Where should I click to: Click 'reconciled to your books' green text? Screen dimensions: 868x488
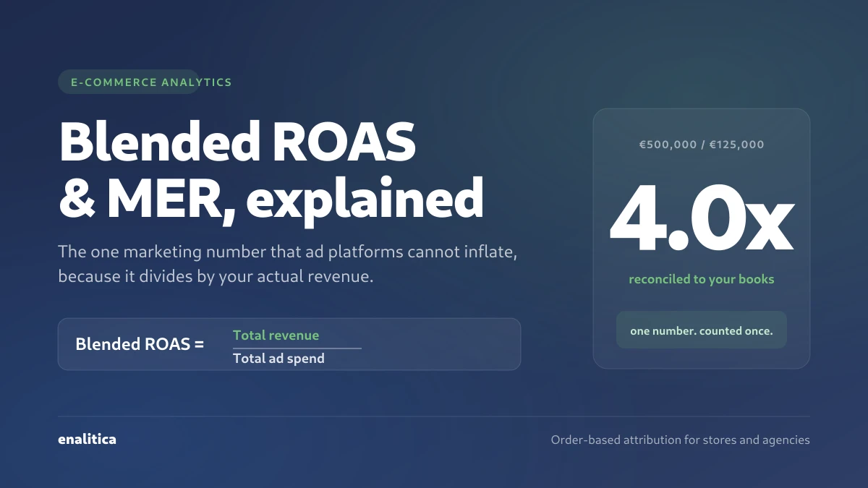click(x=702, y=279)
